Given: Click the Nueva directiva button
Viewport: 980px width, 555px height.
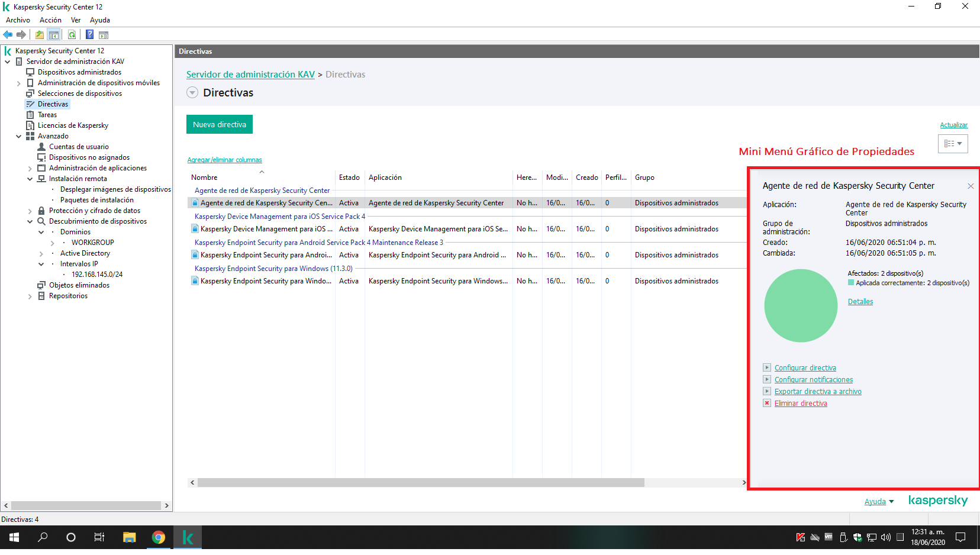Looking at the screenshot, I should pos(220,124).
